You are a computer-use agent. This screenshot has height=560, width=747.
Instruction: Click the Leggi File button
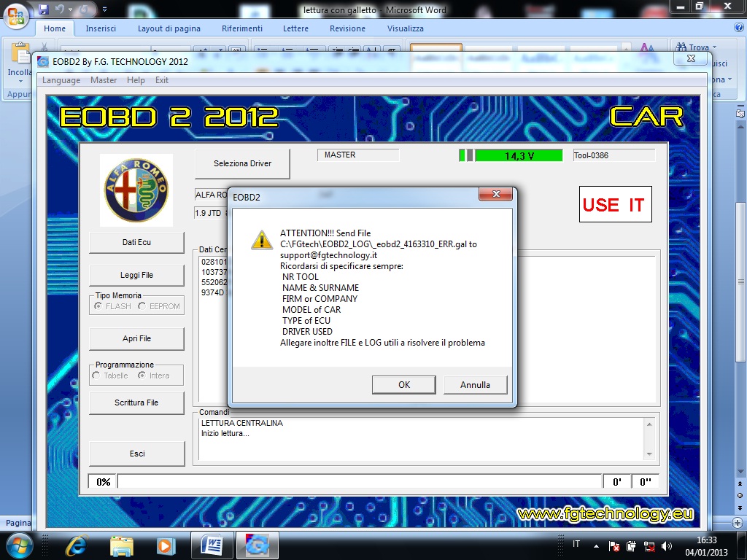(x=136, y=275)
